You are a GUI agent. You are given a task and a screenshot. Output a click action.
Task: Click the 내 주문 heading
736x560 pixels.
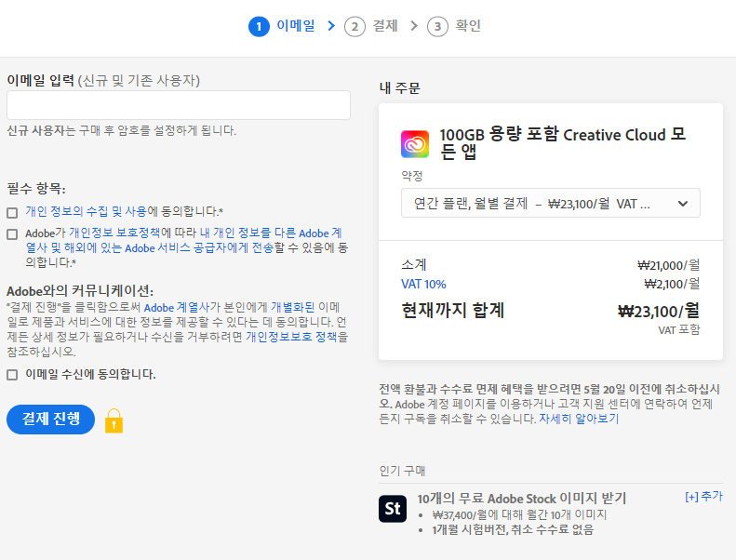[x=399, y=87]
